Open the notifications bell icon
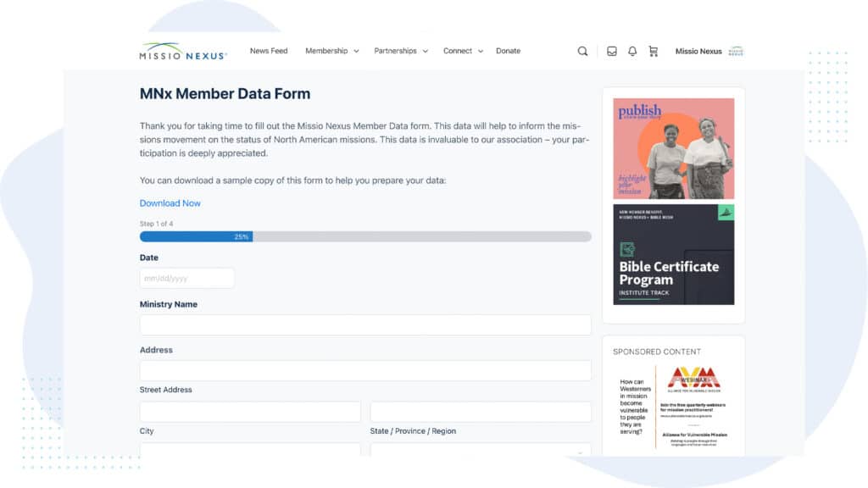The width and height of the screenshot is (868, 488). [632, 51]
